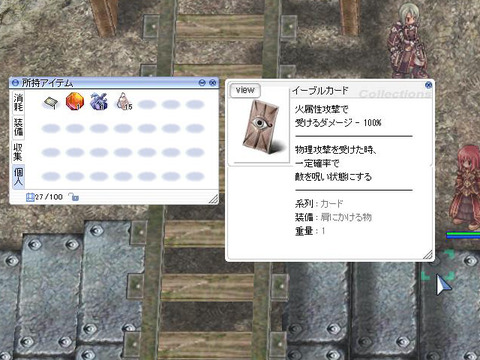
Task: Click the 火属性攻撃で description line
Action: [321, 109]
